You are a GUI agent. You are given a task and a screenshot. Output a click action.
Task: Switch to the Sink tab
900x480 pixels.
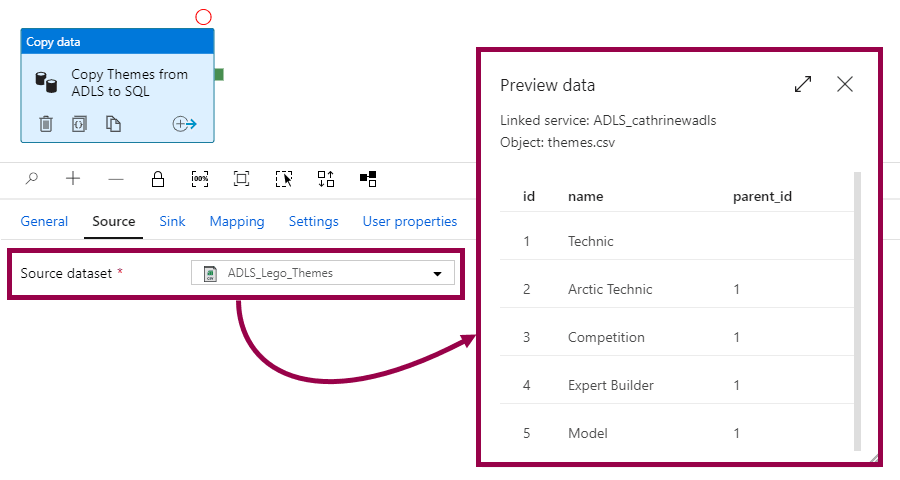tap(172, 221)
